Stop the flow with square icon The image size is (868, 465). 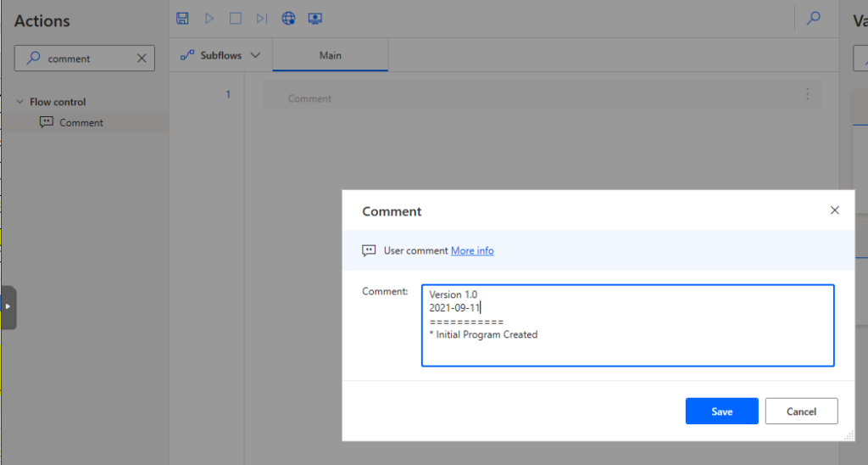coord(236,19)
